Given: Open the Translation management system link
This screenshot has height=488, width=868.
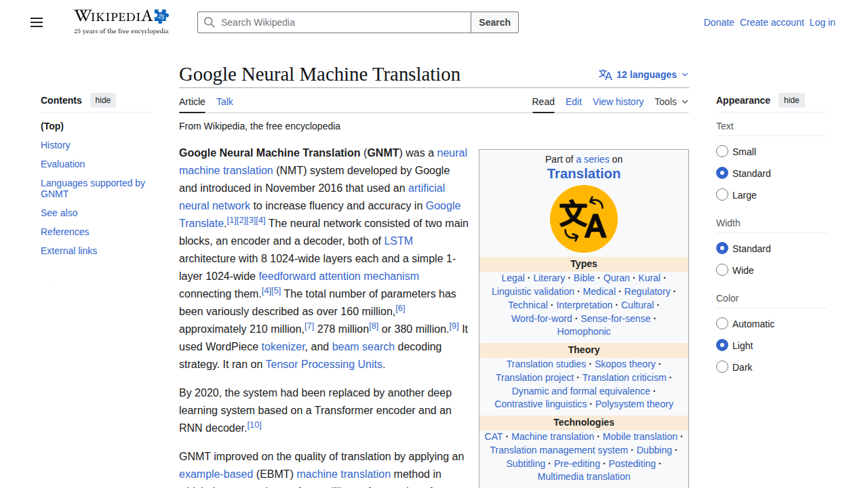Looking at the screenshot, I should (x=559, y=450).
